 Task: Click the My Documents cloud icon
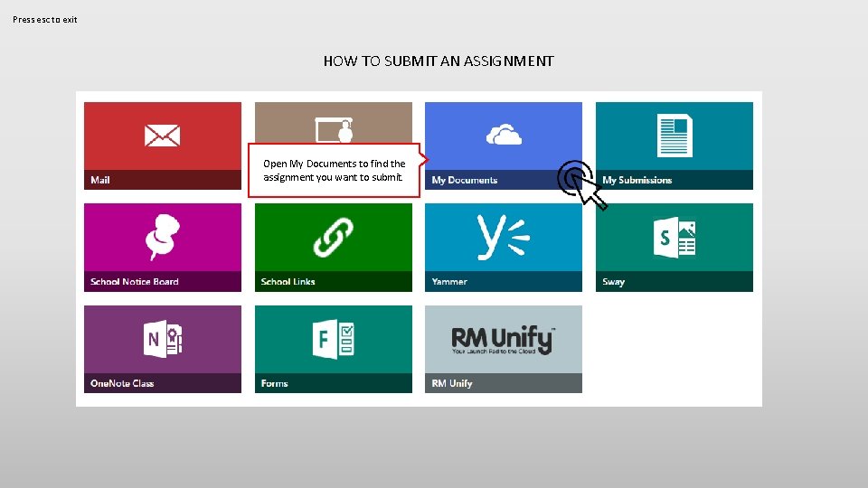504,135
